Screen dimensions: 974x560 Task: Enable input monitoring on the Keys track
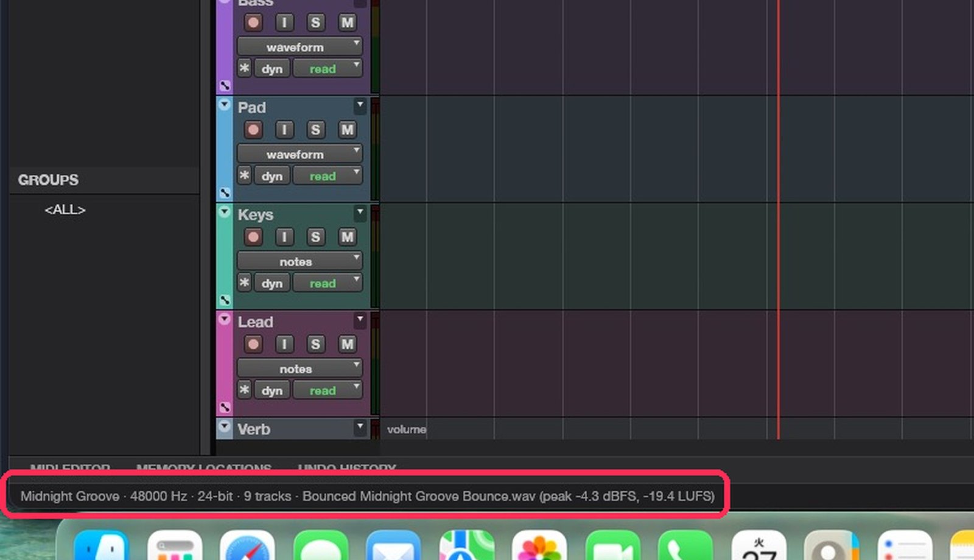[284, 237]
